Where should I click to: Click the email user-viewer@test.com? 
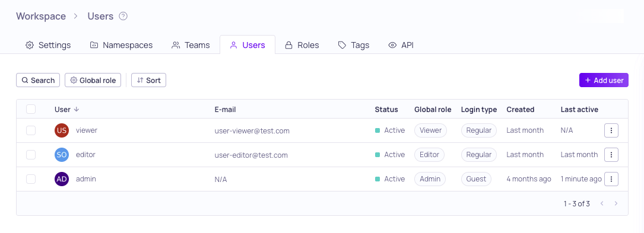click(x=252, y=131)
